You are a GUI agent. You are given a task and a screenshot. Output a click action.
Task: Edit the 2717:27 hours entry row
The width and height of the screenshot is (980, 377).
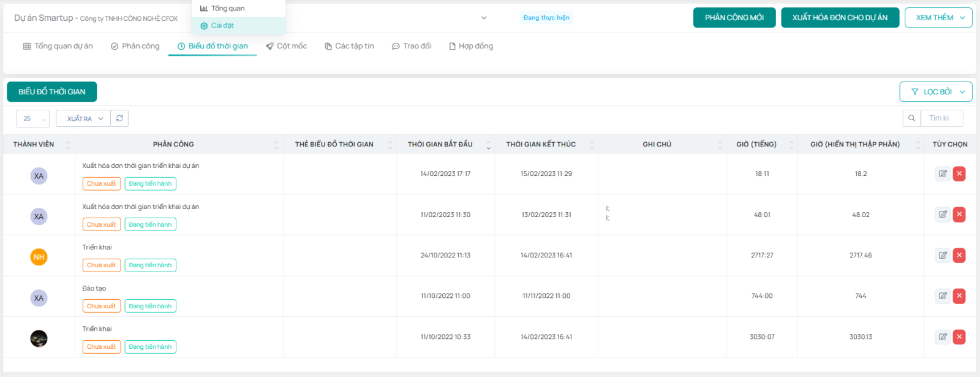click(943, 256)
